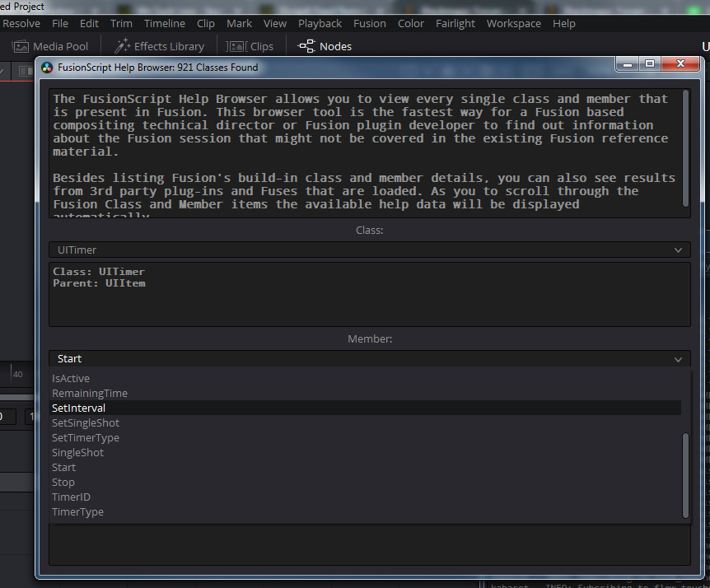Click the Member combo box chevron arrow
This screenshot has width=710, height=588.
point(678,359)
